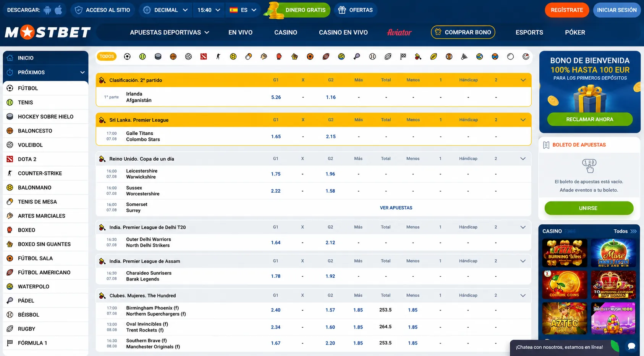Collapse the Clubes Mujeres The Hundred section

click(x=523, y=295)
